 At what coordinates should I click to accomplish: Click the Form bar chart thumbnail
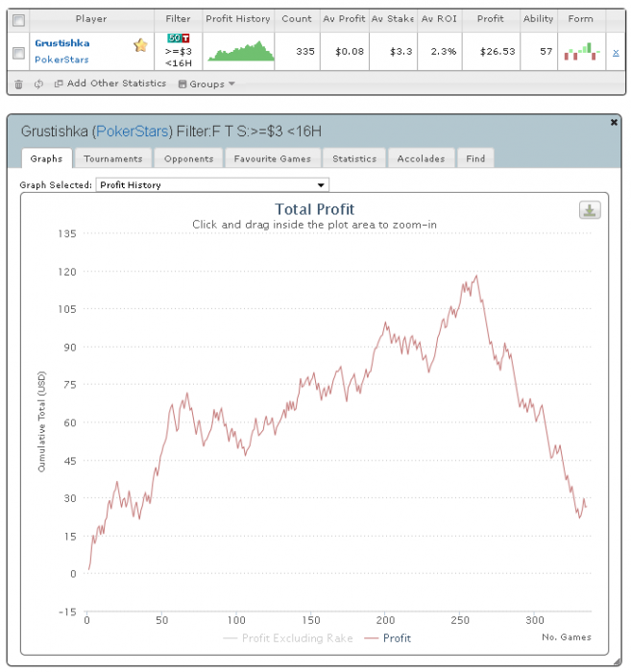click(581, 52)
